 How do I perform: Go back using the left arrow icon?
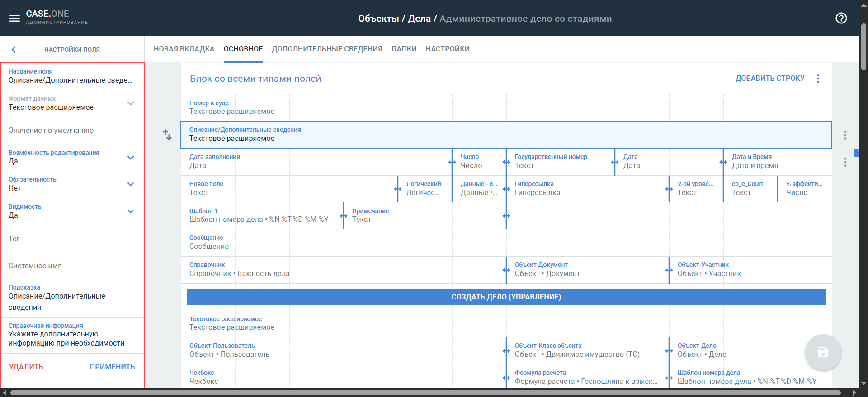click(x=14, y=50)
